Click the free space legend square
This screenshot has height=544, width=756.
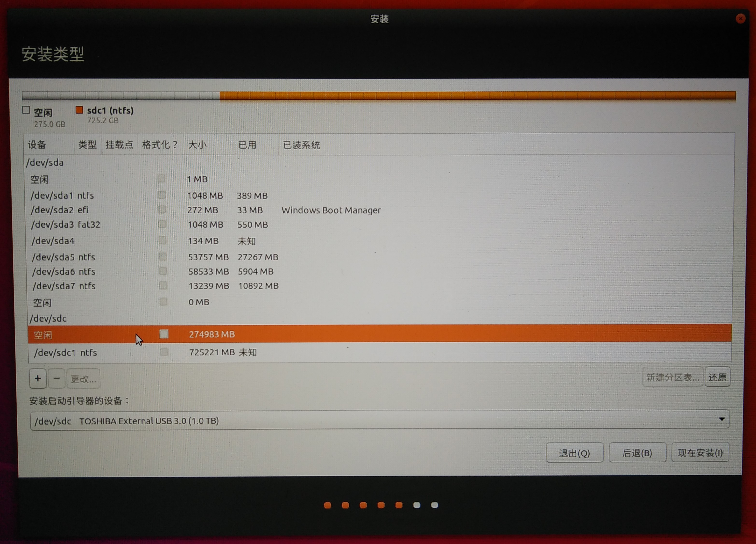pos(26,110)
